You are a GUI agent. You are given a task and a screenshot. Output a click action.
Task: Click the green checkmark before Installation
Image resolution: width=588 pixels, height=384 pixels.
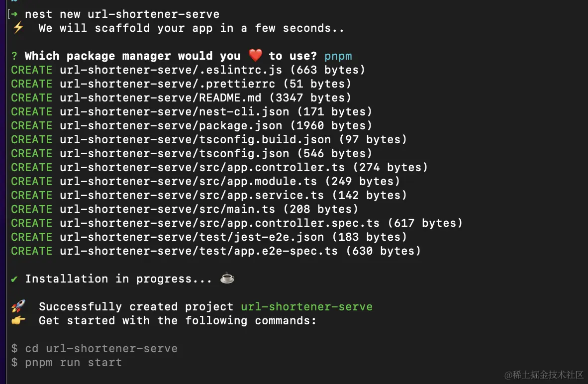pos(14,279)
